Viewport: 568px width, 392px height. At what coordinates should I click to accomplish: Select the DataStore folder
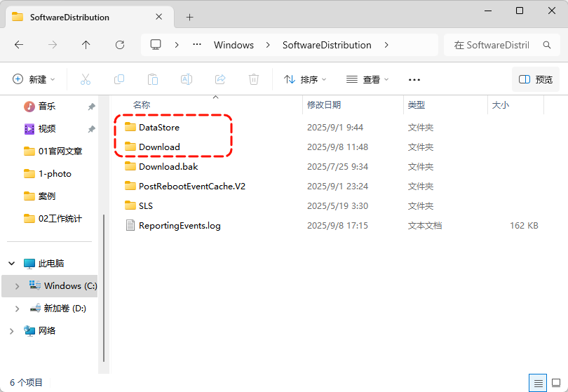158,127
